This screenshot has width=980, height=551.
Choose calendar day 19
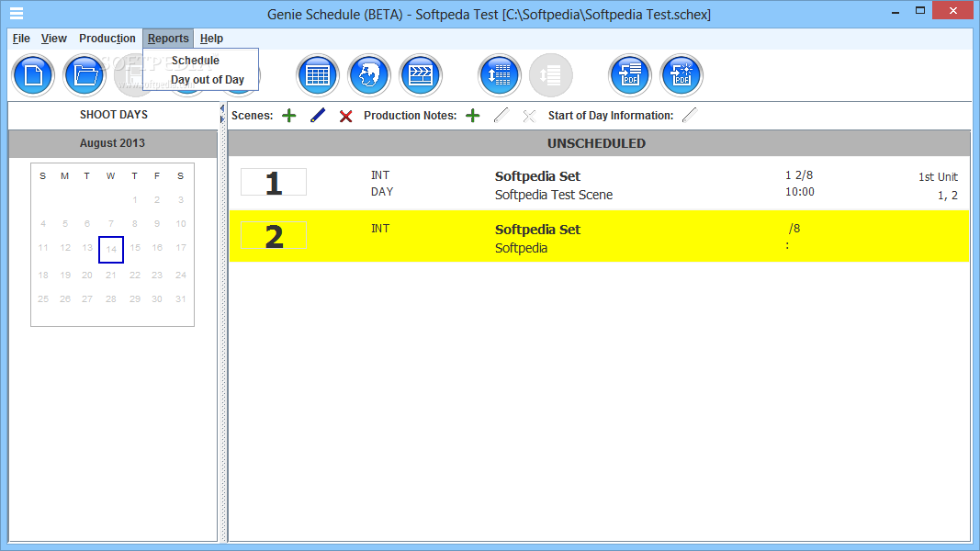tap(65, 275)
